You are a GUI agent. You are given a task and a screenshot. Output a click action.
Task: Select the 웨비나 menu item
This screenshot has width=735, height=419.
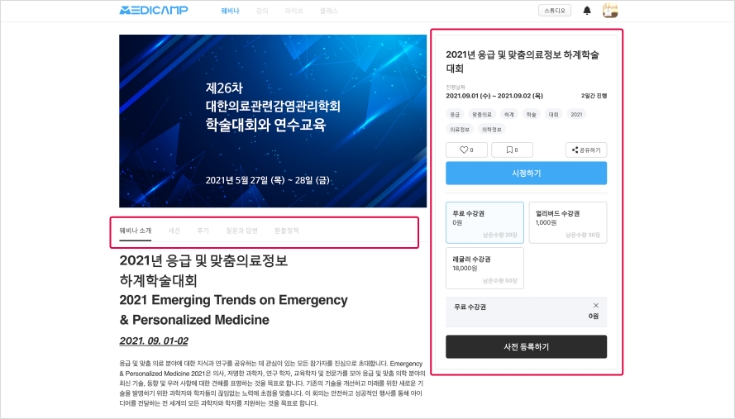pyautogui.click(x=230, y=11)
